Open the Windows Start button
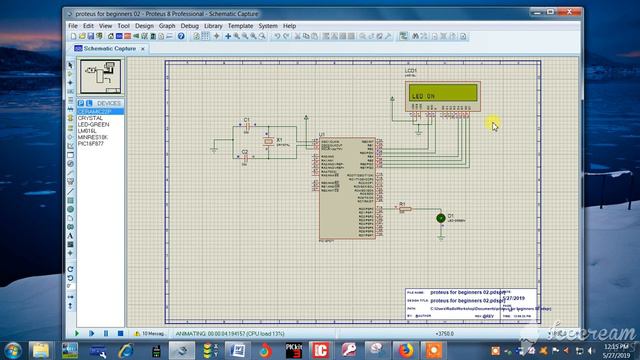This screenshot has height=360, width=640. click(x=13, y=351)
